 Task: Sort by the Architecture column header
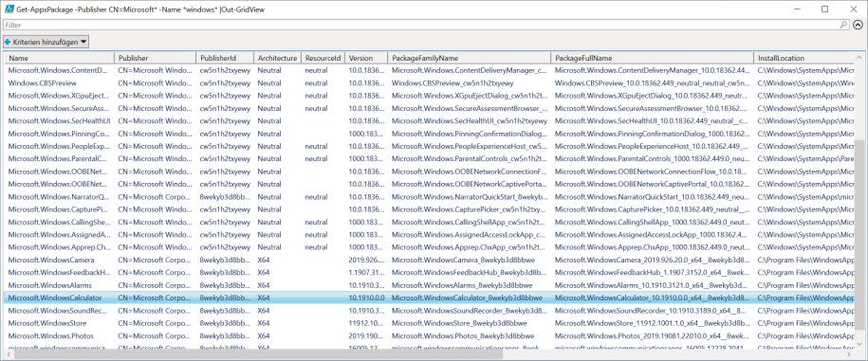[x=277, y=58]
